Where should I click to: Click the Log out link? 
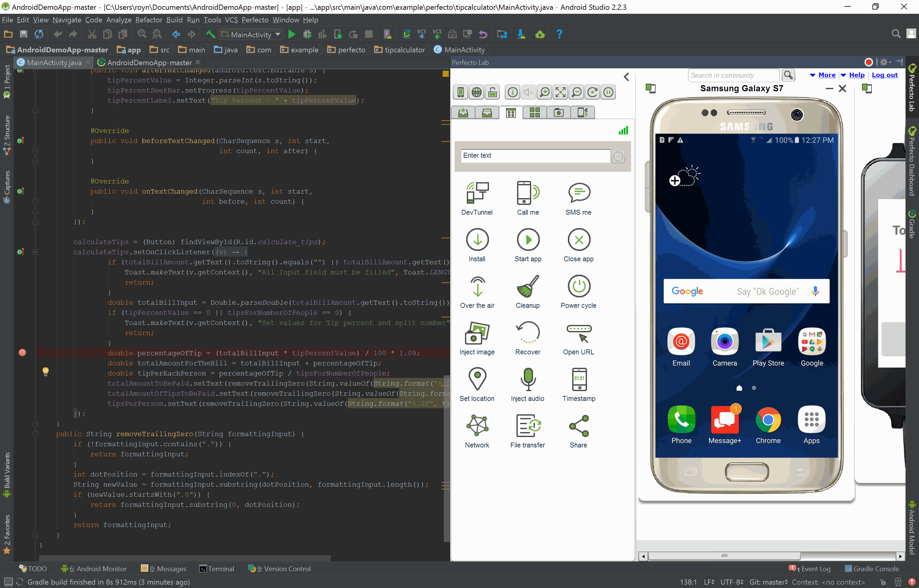[884, 75]
